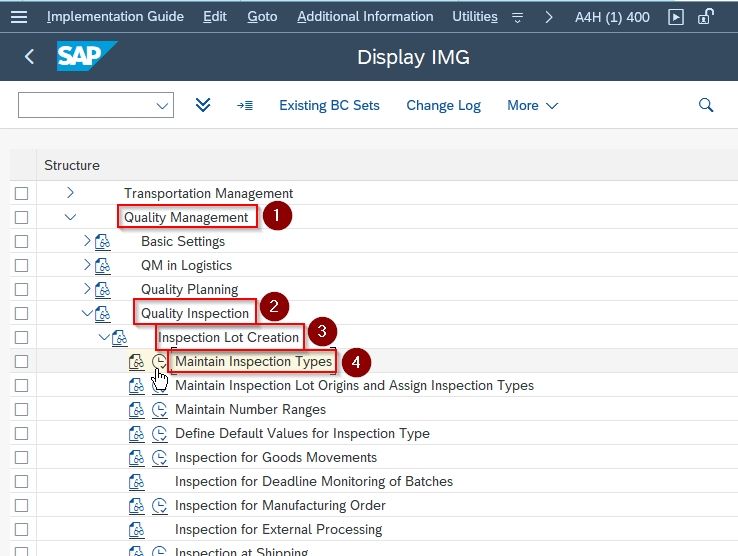
Task: Open the Edit menu
Action: click(215, 16)
